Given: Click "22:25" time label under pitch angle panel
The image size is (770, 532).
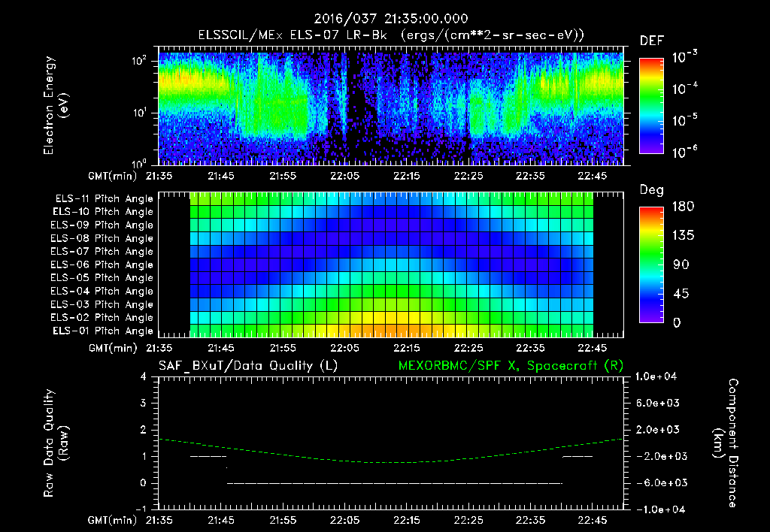Looking at the screenshot, I should (x=468, y=348).
